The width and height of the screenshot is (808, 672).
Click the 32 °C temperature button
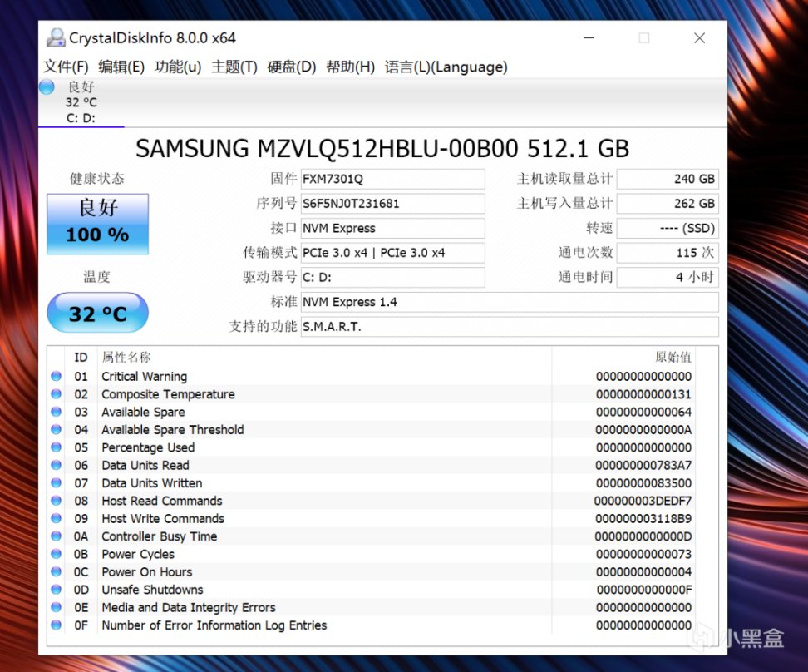(97, 313)
